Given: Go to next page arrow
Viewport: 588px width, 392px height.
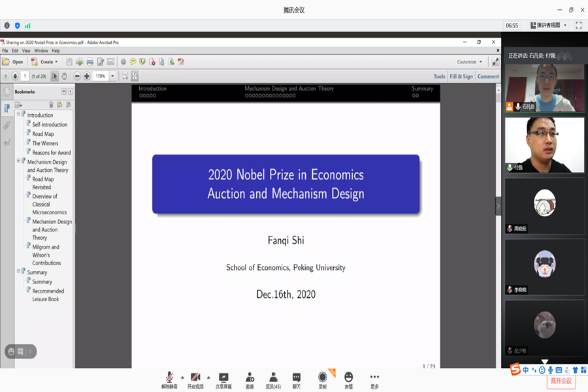Looking at the screenshot, I should (x=15, y=76).
